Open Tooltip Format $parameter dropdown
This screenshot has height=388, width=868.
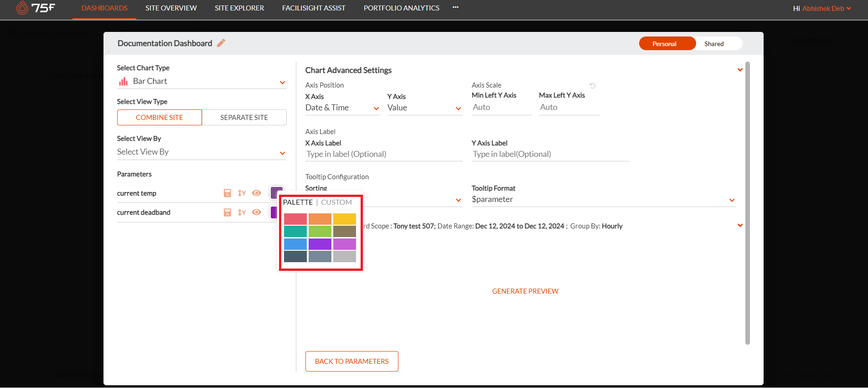pyautogui.click(x=604, y=200)
